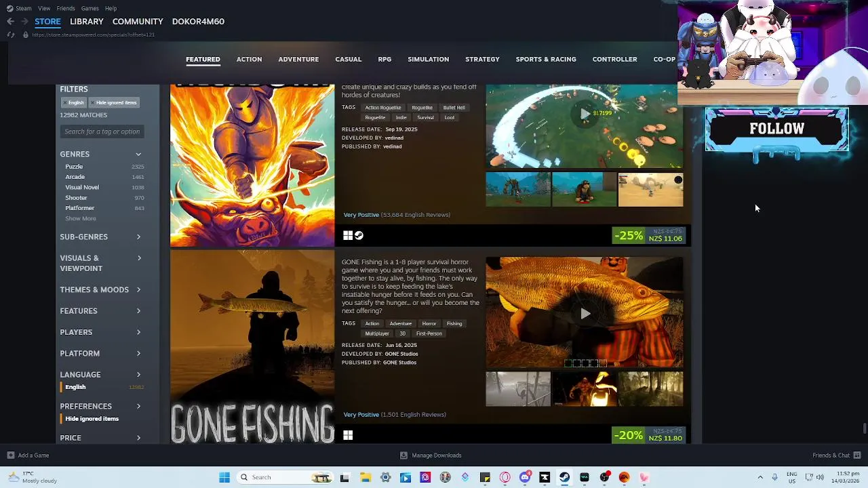The width and height of the screenshot is (868, 488).
Task: Reload the store page
Action: [11, 35]
